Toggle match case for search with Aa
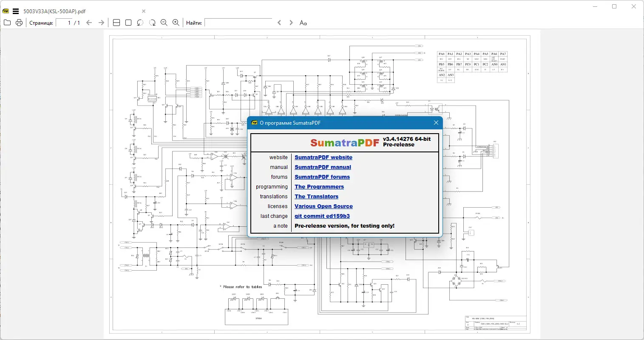The width and height of the screenshot is (644, 340). pos(303,23)
